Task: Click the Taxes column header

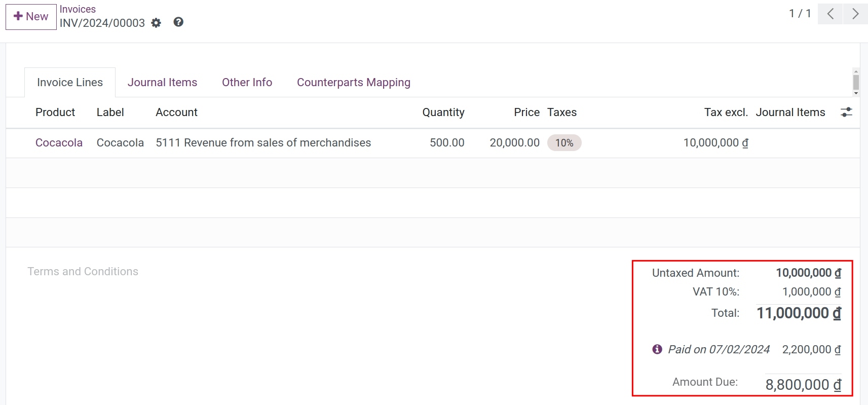Action: (562, 113)
